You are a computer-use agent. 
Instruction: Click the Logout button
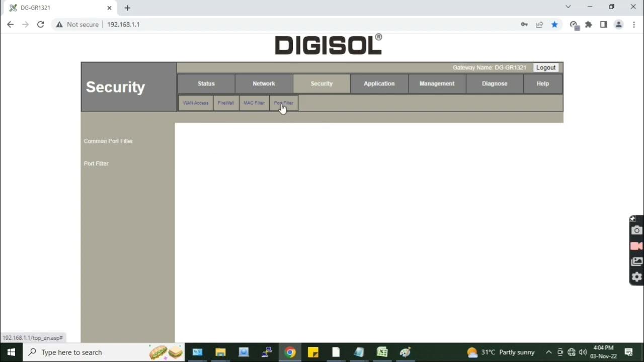coord(546,67)
